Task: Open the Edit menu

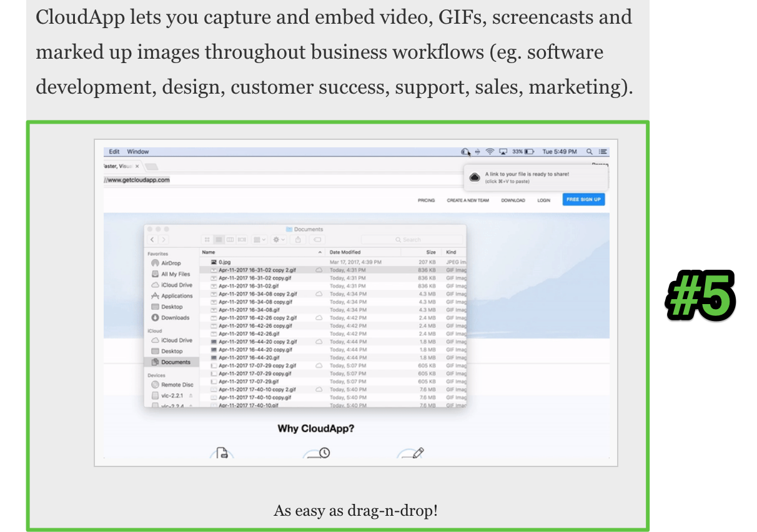Action: tap(114, 152)
